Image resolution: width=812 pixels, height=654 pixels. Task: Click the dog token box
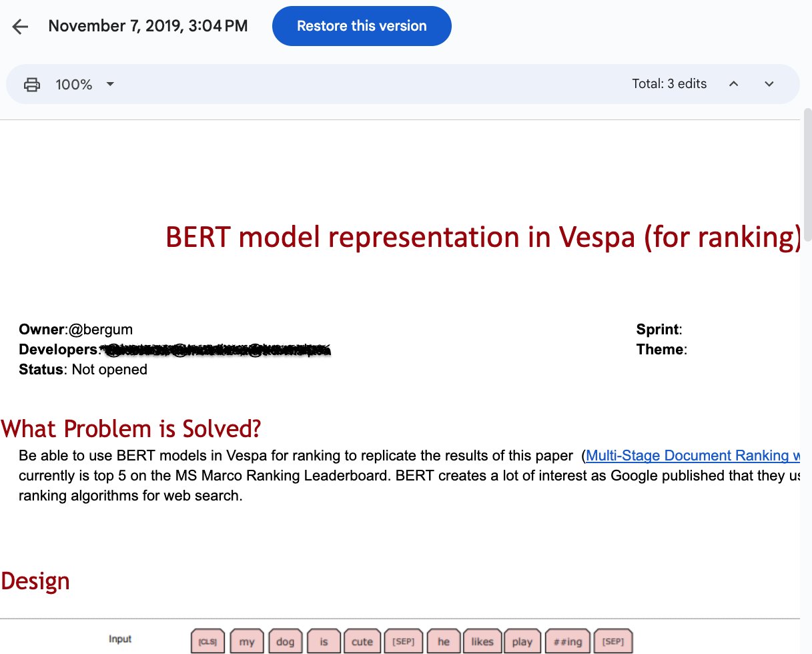285,641
